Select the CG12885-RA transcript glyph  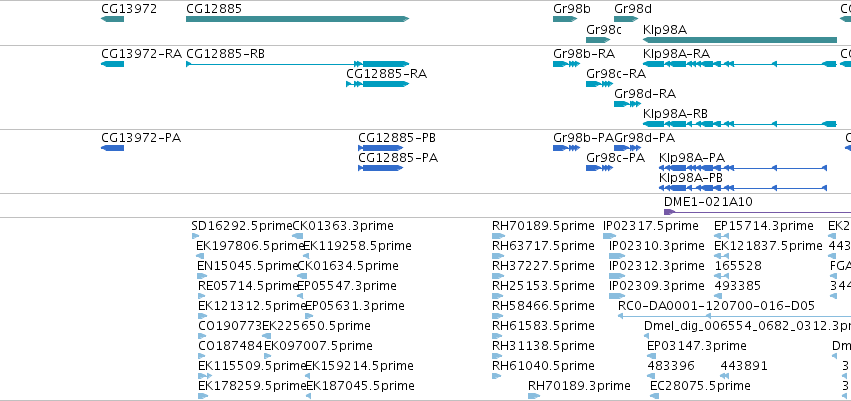tap(378, 84)
